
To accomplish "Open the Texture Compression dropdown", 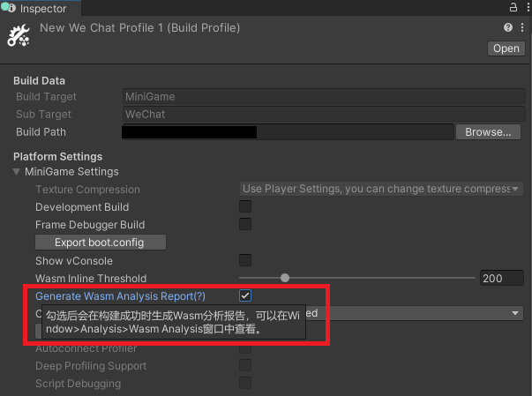I will pyautogui.click(x=381, y=189).
